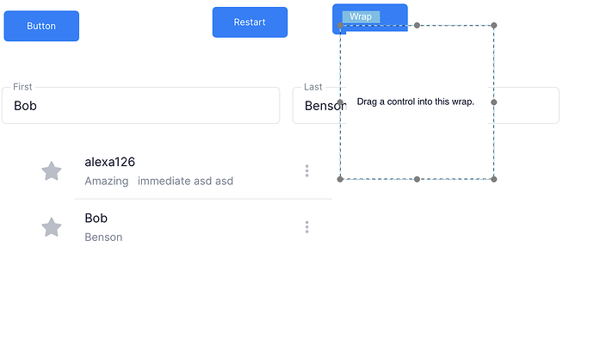Select the Wrap label tag
594x364 pixels.
pyautogui.click(x=361, y=16)
